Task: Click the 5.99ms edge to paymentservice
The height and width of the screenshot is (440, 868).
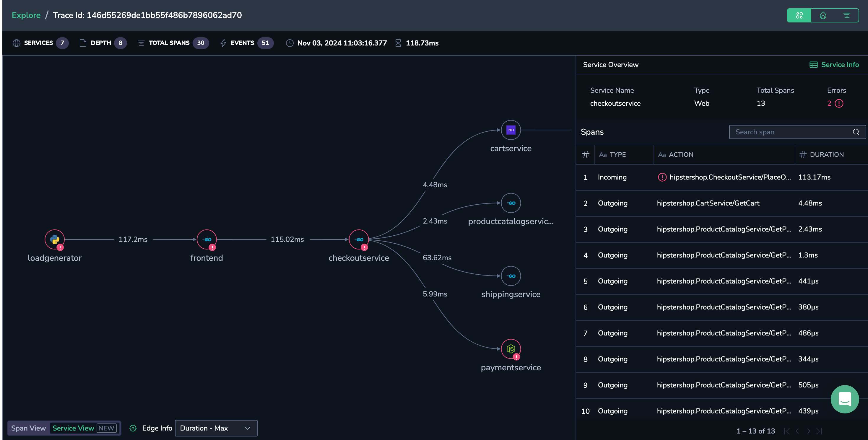Action: (435, 294)
